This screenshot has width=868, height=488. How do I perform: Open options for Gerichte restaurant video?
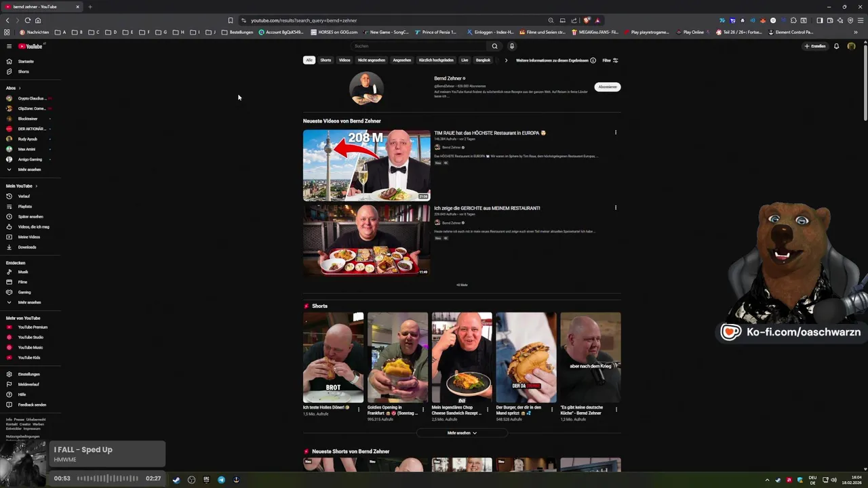(x=616, y=207)
